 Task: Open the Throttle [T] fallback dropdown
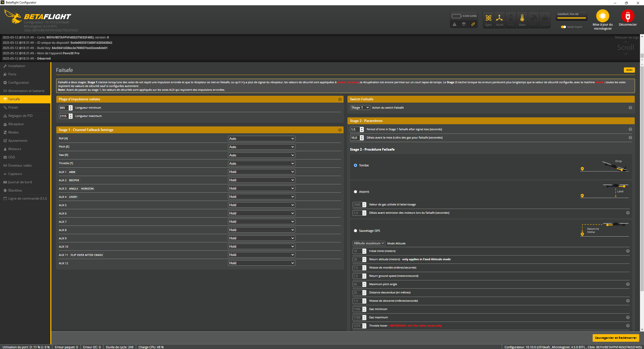(x=261, y=163)
